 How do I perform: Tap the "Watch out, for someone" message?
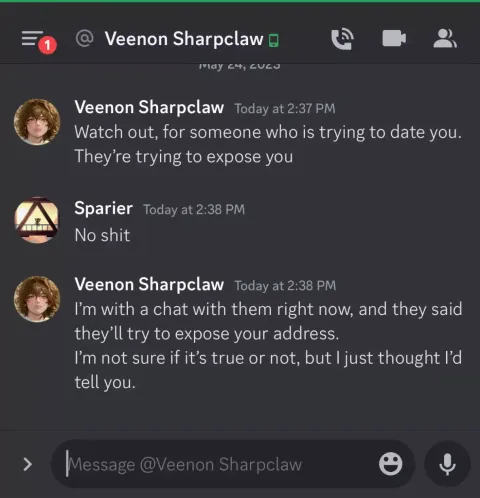coord(268,144)
